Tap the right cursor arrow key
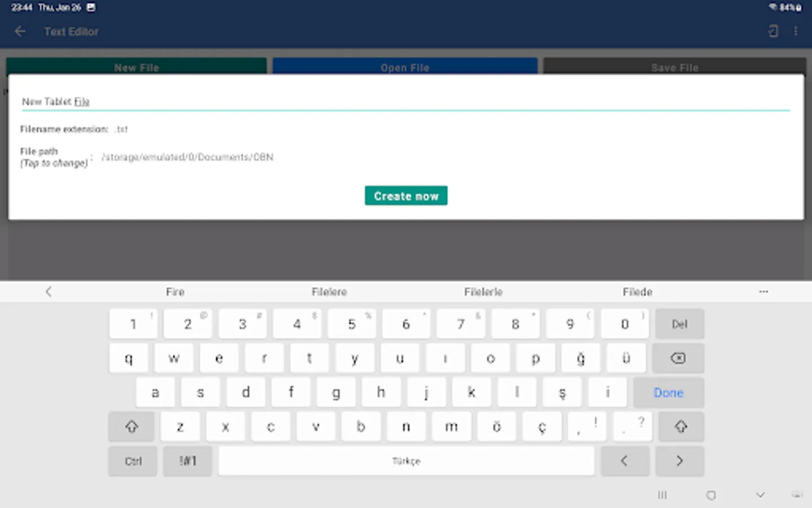Image resolution: width=812 pixels, height=508 pixels. (679, 461)
